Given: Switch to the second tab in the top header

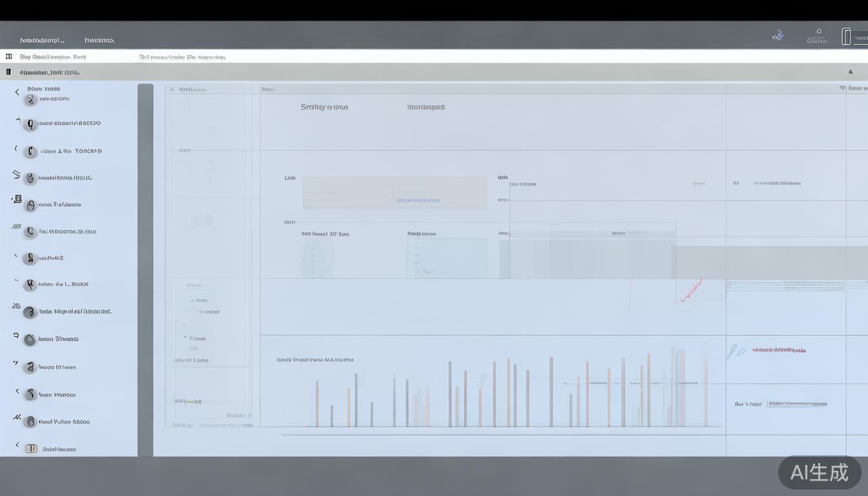Looking at the screenshot, I should pyautogui.click(x=99, y=40).
